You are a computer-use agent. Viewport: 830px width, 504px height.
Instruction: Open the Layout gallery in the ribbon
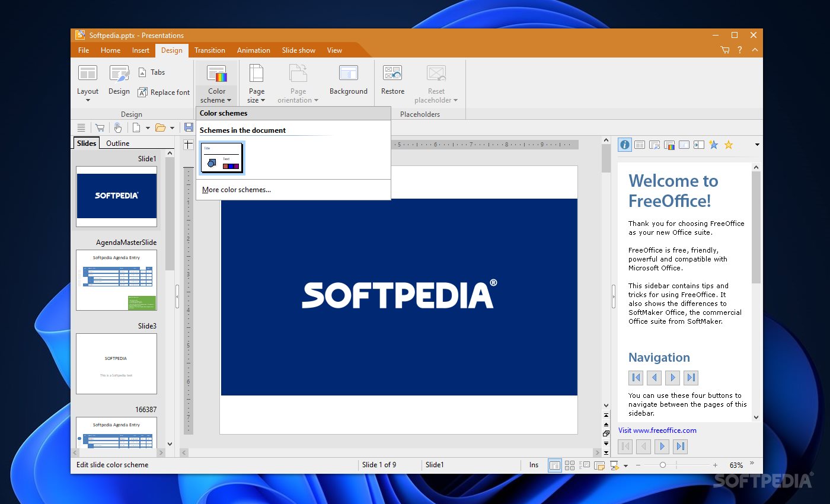(88, 83)
